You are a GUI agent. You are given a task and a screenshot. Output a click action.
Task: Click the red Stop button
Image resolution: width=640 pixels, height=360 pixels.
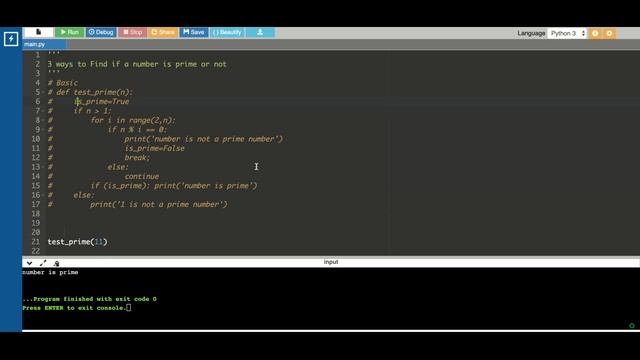click(x=133, y=32)
